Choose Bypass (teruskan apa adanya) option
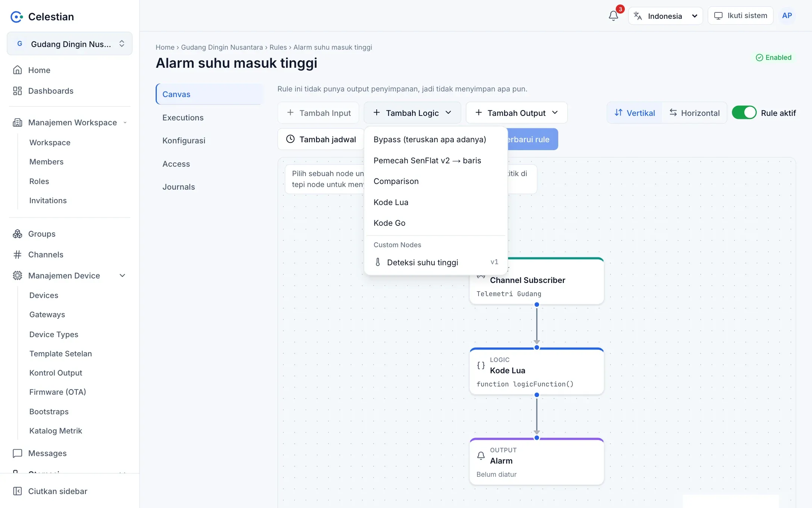Screen dimensions: 812x508 [x=436, y=139]
